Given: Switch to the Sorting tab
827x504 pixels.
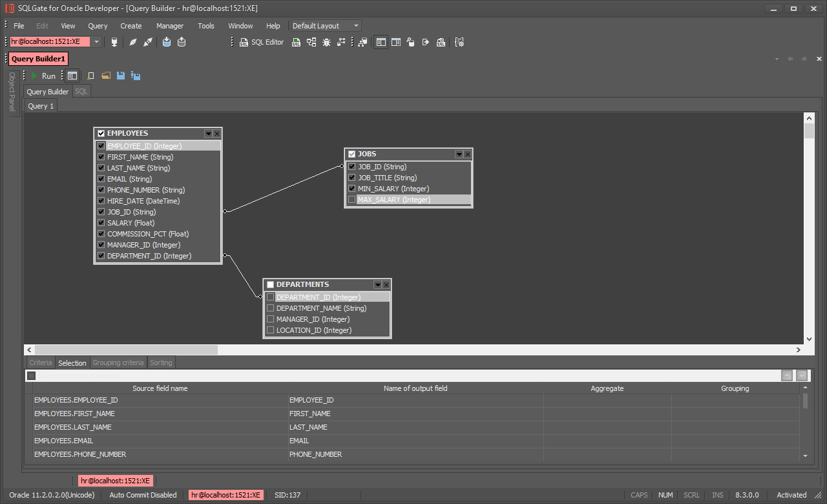Looking at the screenshot, I should (161, 362).
